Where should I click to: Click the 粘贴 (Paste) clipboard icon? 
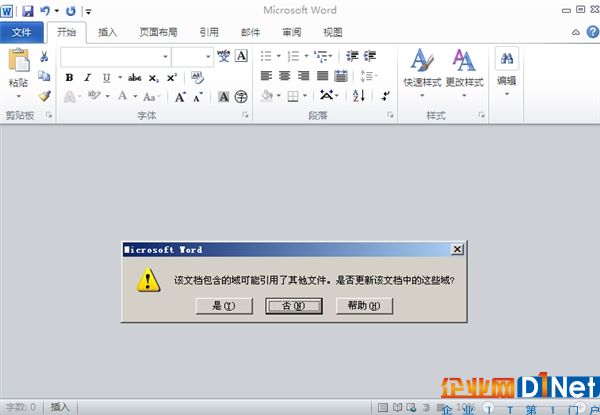(x=19, y=60)
